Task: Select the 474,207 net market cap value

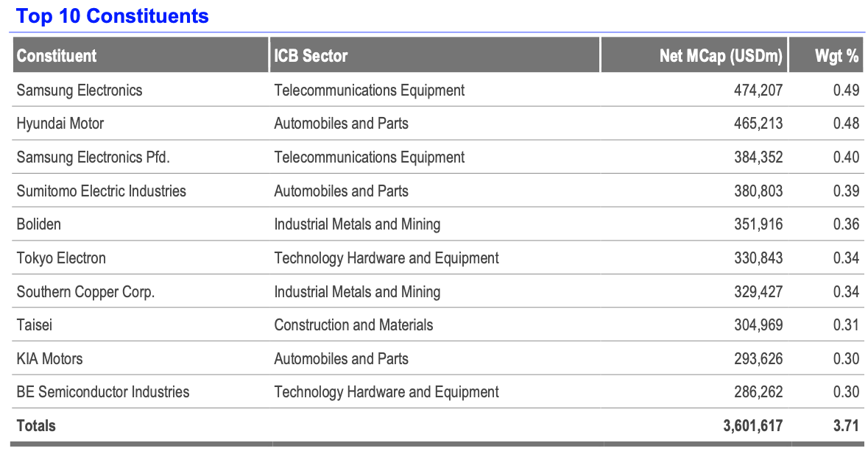Action: pos(758,90)
